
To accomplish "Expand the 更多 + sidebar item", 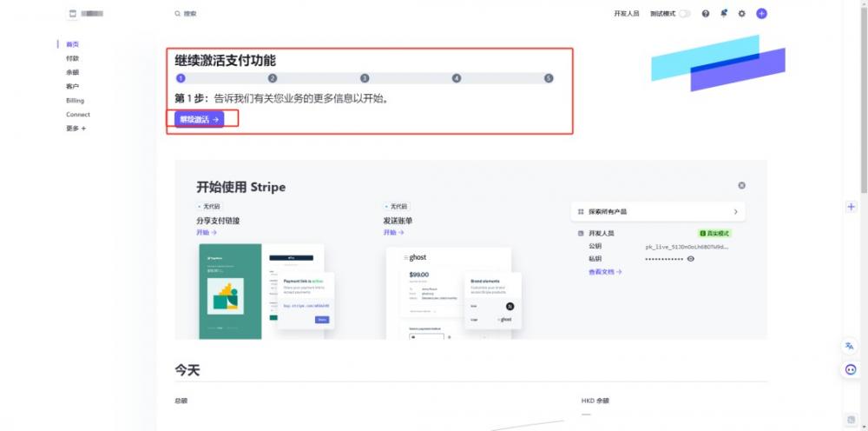I will pyautogui.click(x=76, y=129).
